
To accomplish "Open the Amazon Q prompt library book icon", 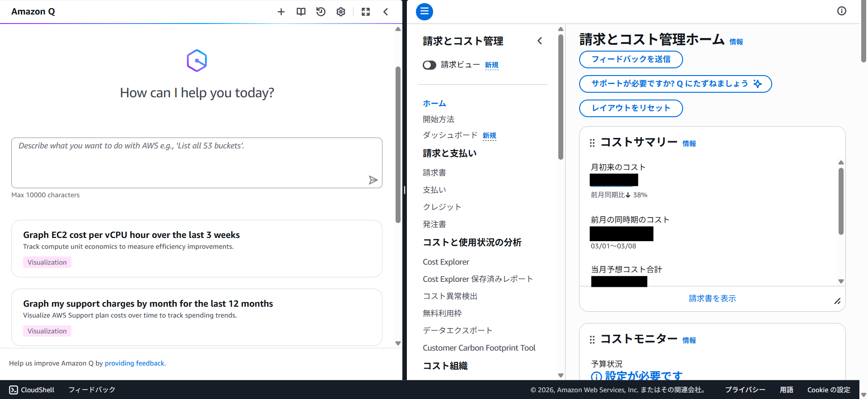I will click(301, 12).
